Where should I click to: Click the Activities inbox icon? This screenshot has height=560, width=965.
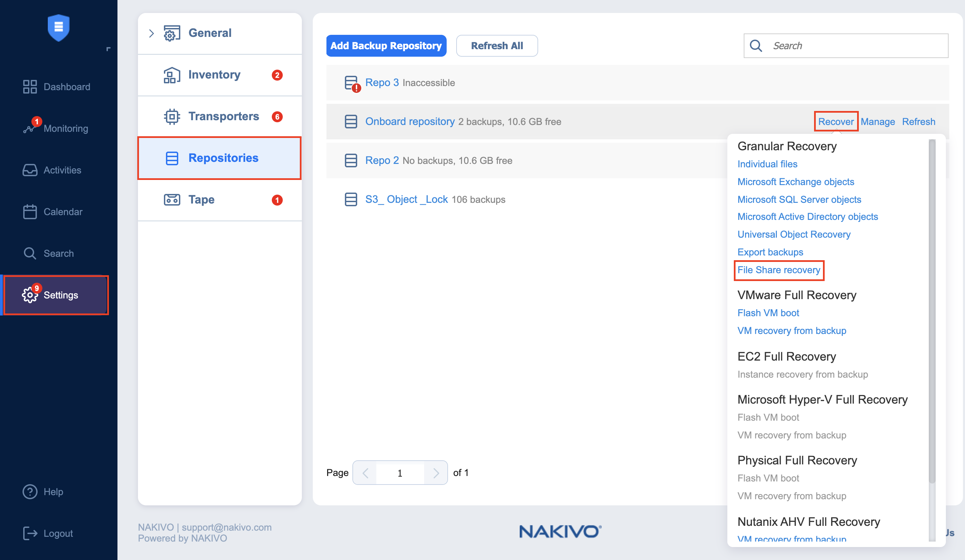30,170
